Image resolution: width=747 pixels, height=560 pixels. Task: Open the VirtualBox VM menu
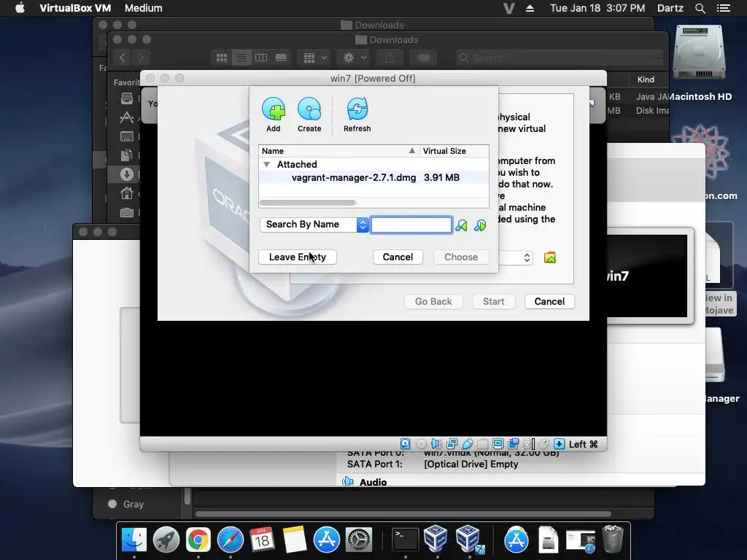click(75, 8)
